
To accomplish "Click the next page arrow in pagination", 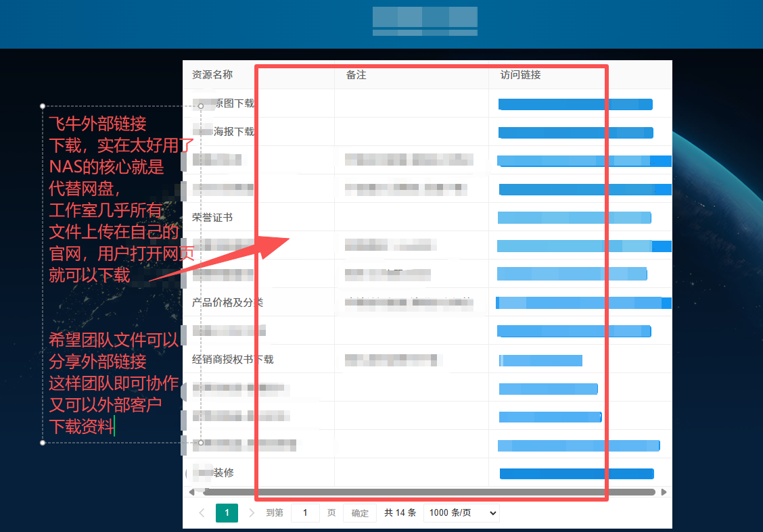I will (x=252, y=512).
